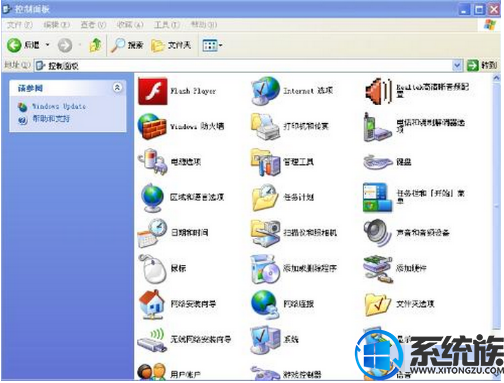Toggle the 文件夹 (Folders) pane button
Screen dimensions: 504x383
[x=171, y=45]
